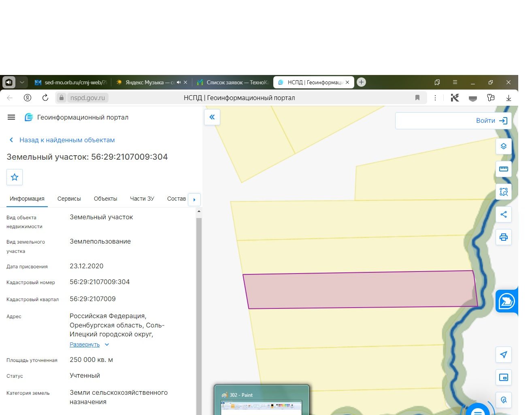Click the info panel scrollbar thumb
Viewport: 532px width, 415px height.
tap(199, 316)
